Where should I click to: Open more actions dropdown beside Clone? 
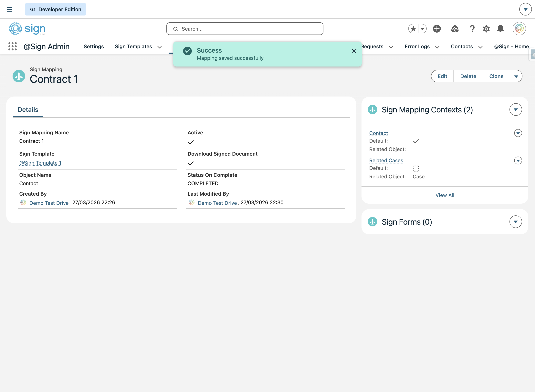516,76
